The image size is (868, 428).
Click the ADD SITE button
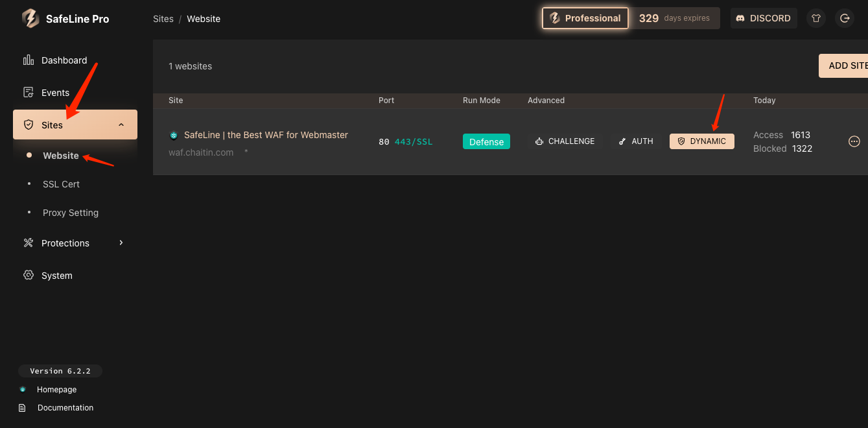pos(843,65)
